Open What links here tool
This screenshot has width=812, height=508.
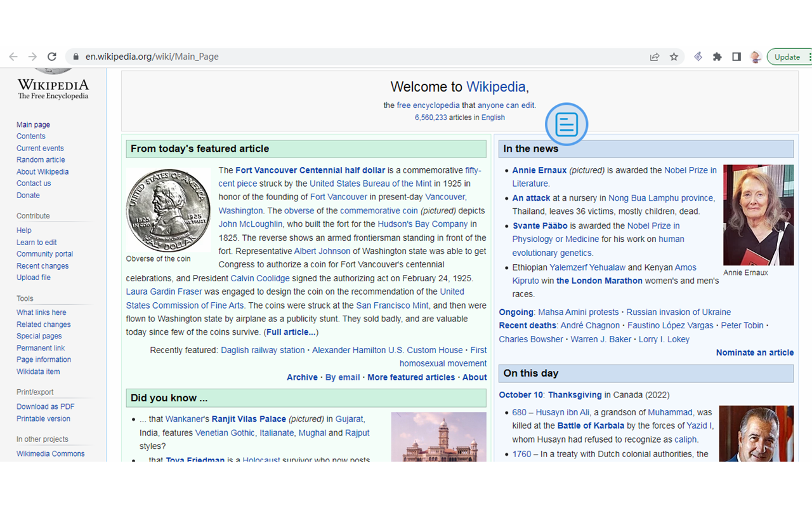pos(41,312)
